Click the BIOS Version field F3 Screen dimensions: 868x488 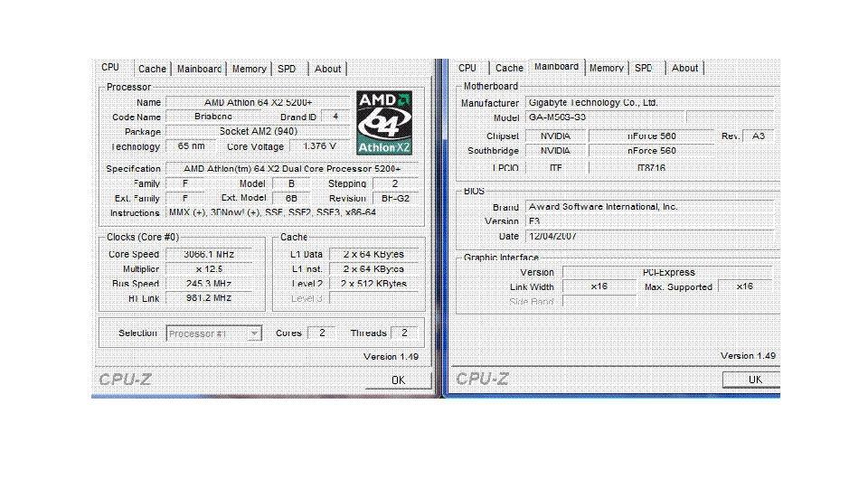tap(649, 221)
